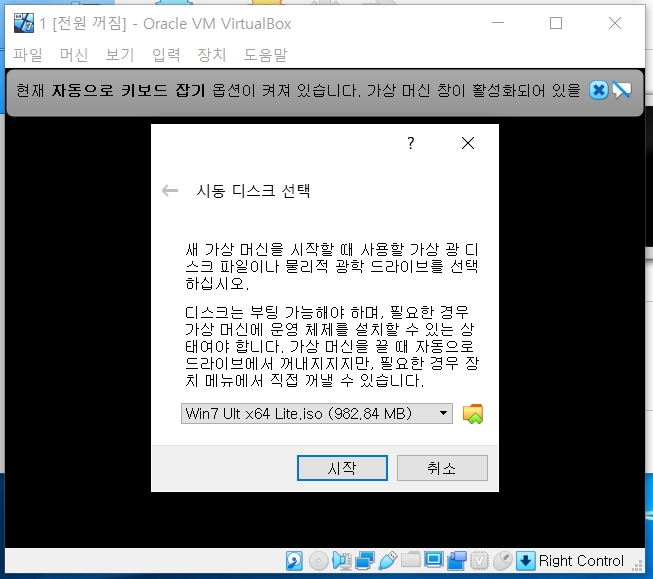653x579 pixels.
Task: Open the 입력 menu
Action: click(166, 55)
